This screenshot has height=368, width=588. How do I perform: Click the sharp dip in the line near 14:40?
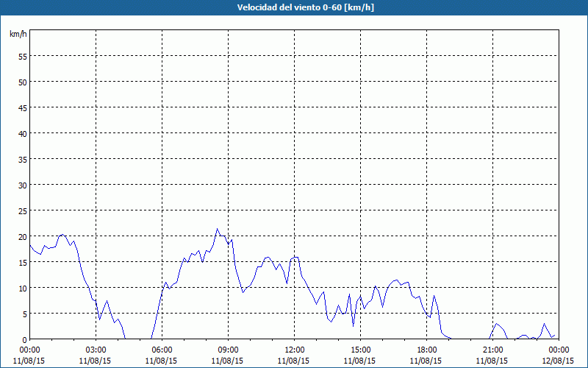354,326
